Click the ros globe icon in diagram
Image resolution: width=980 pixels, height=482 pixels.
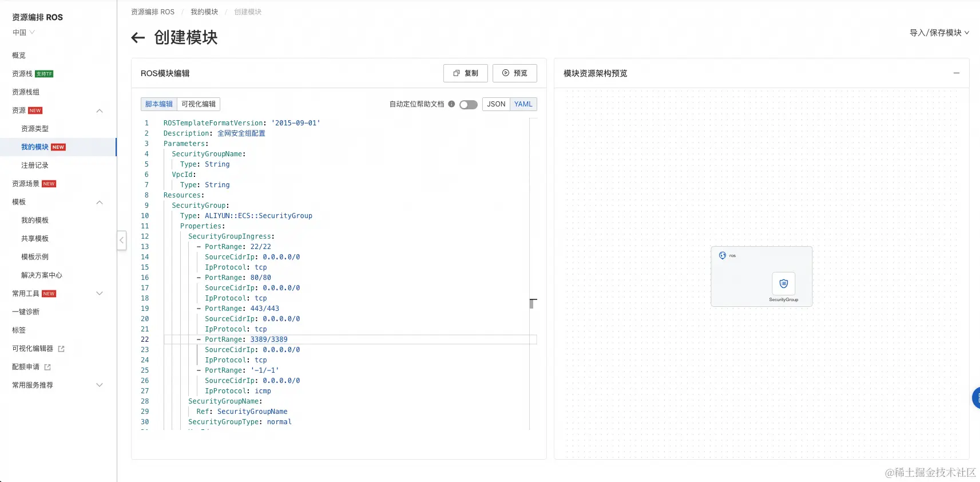[x=723, y=255]
